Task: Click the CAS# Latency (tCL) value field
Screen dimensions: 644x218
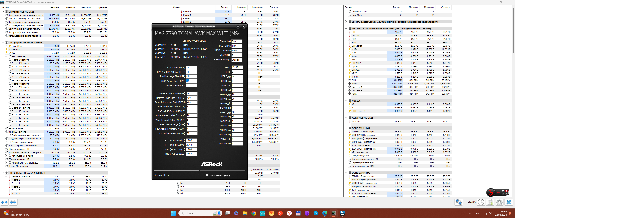Action: (x=191, y=68)
